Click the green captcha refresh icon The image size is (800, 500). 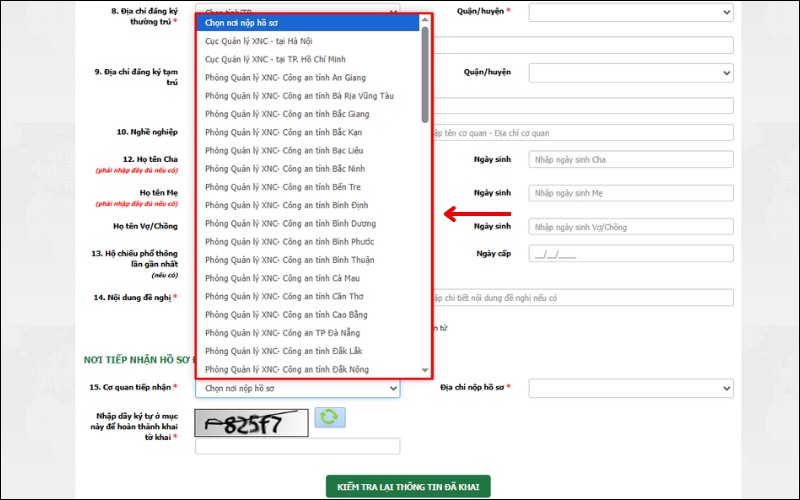point(330,417)
